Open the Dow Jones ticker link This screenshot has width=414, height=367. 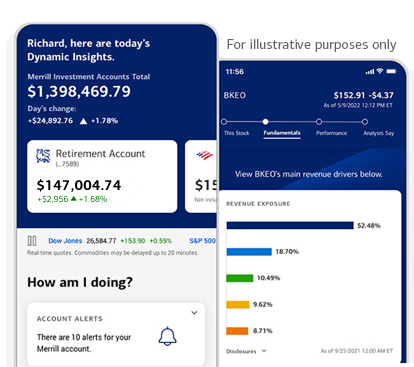pos(65,241)
